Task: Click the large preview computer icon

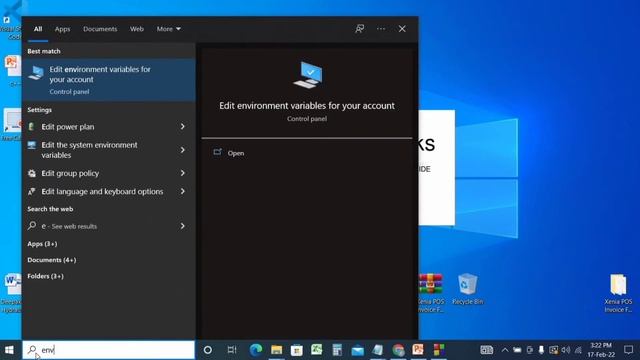Action: coord(307,75)
